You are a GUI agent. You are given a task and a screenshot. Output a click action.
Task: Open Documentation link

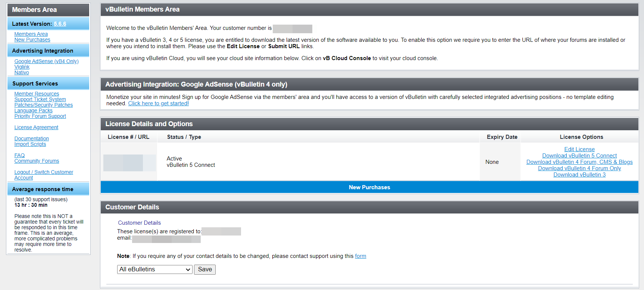point(31,138)
